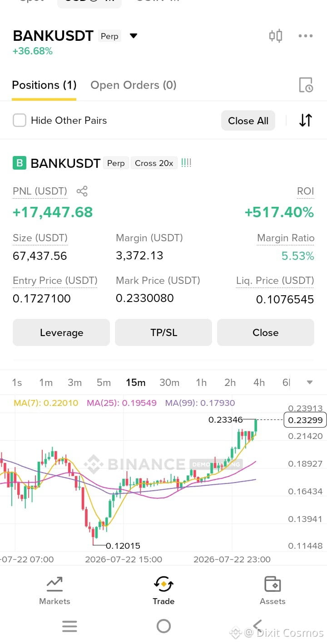Open the TP/SL button
This screenshot has width=327, height=644.
pyautogui.click(x=163, y=332)
